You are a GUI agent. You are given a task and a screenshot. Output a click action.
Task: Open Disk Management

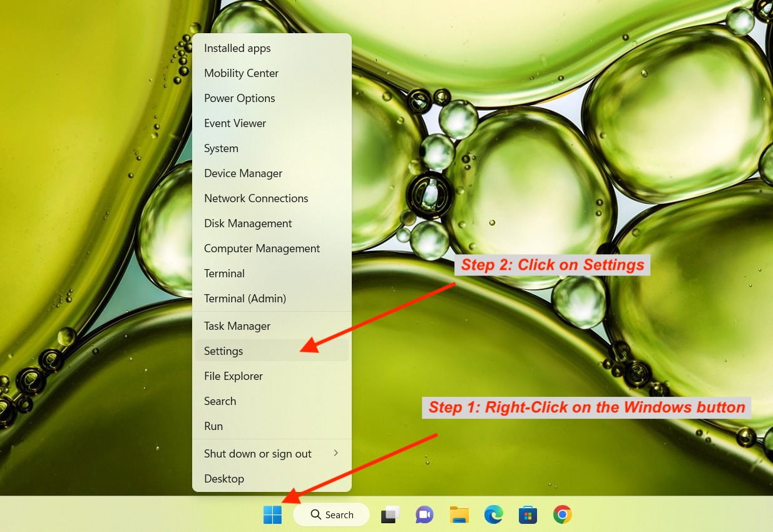tap(248, 223)
